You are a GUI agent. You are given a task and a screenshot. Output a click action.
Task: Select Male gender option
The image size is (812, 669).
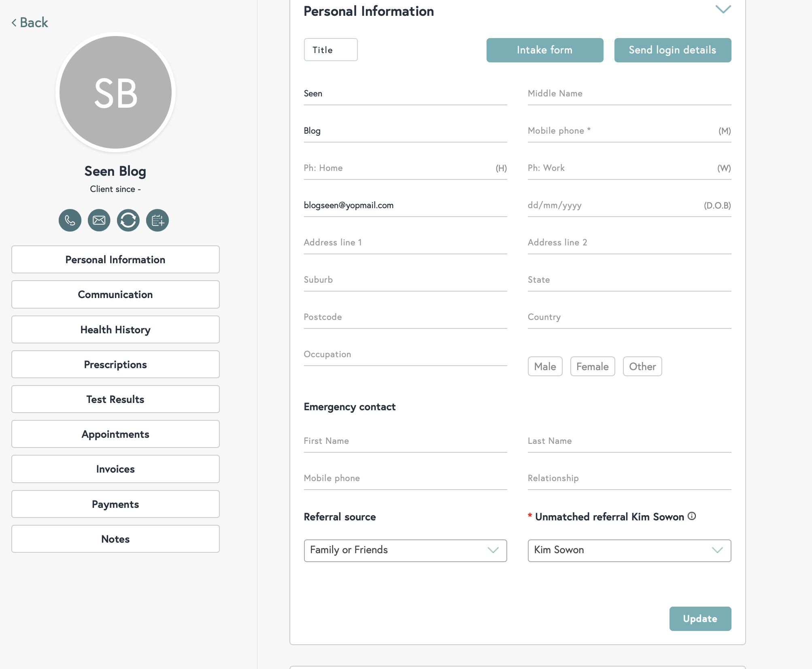tap(545, 366)
